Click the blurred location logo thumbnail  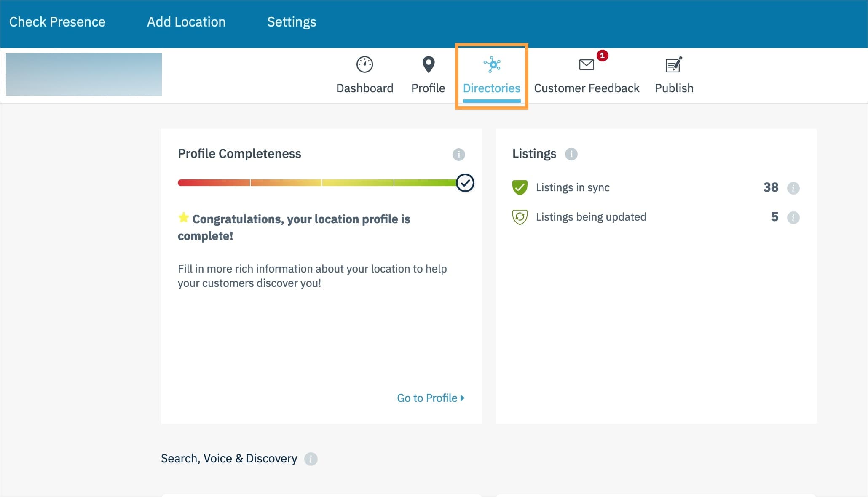click(x=84, y=75)
